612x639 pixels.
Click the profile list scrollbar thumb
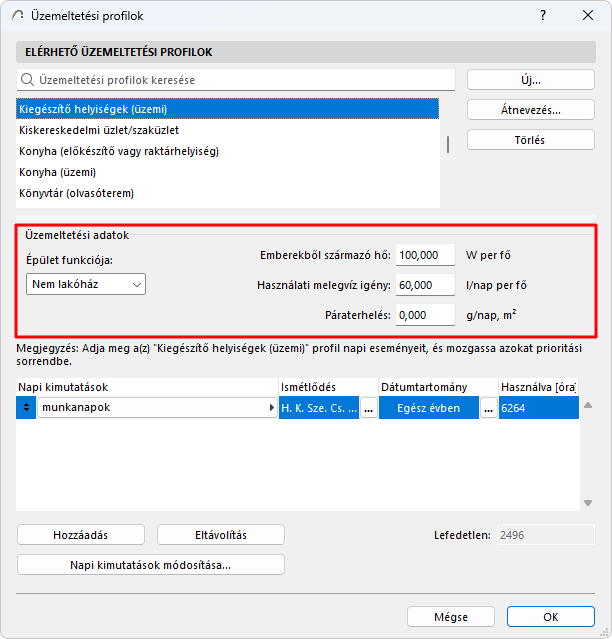(448, 144)
